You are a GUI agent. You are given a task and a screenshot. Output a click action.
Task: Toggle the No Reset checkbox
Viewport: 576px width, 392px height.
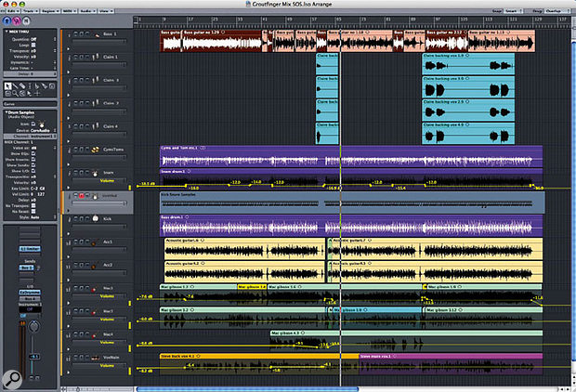[x=33, y=211]
